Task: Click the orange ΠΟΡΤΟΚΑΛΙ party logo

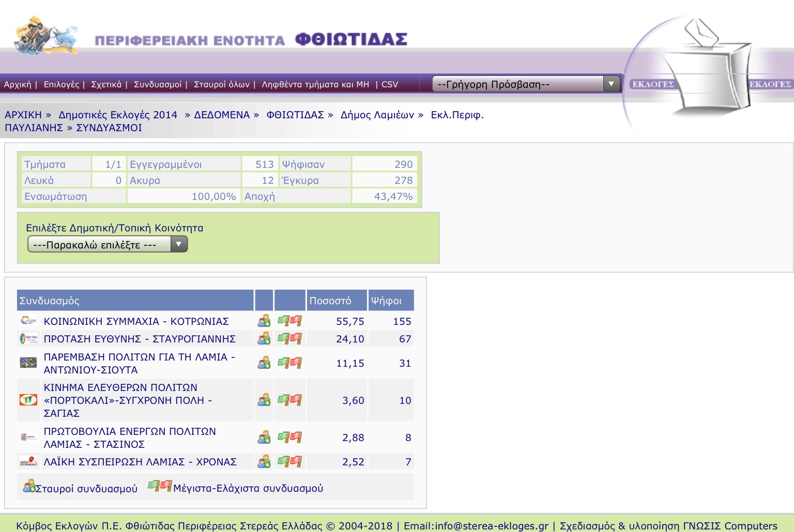Action: 28,400
